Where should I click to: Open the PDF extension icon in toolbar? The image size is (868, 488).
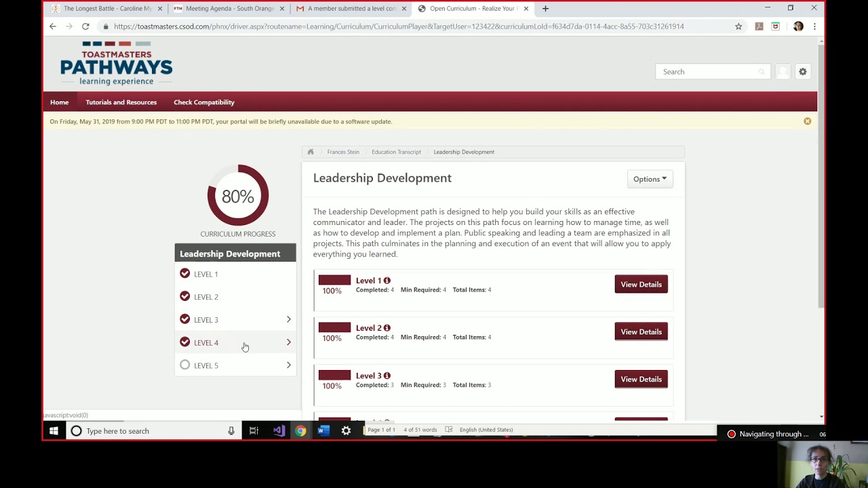click(x=759, y=26)
